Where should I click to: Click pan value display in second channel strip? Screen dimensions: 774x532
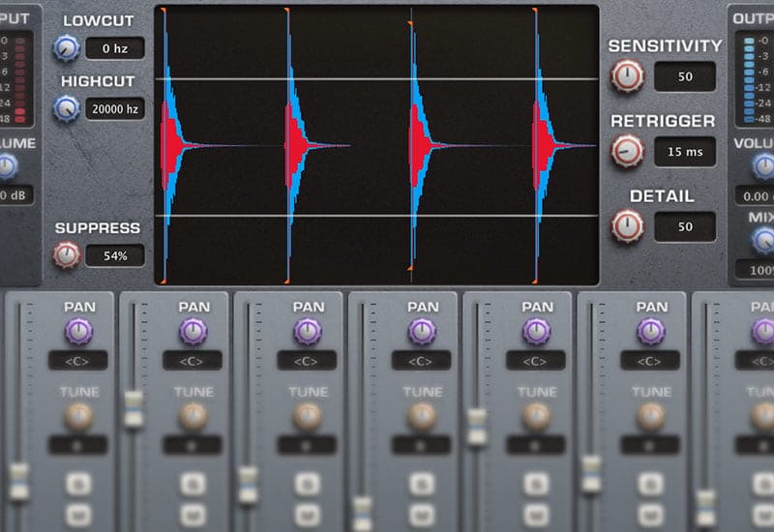(193, 361)
